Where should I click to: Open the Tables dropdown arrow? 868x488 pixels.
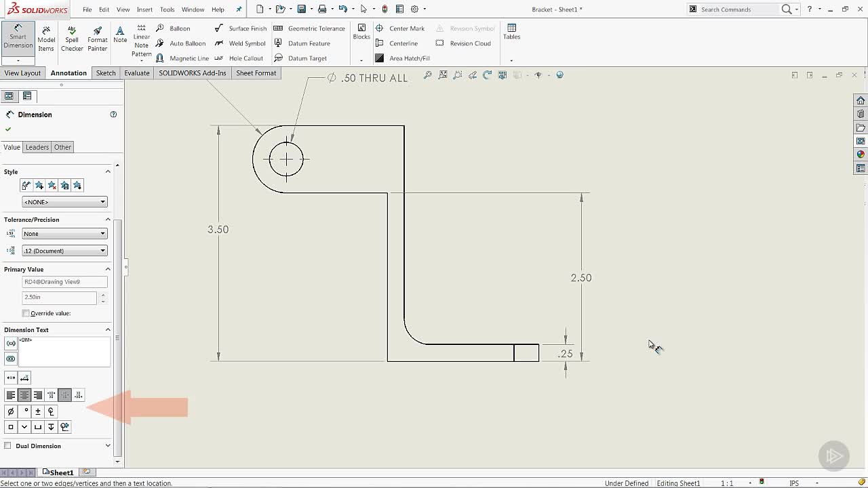click(511, 60)
